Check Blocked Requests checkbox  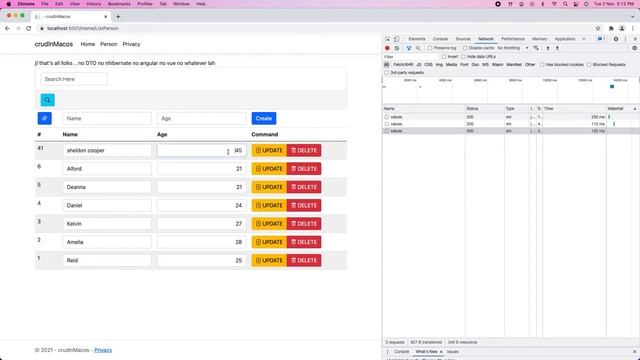tap(589, 65)
